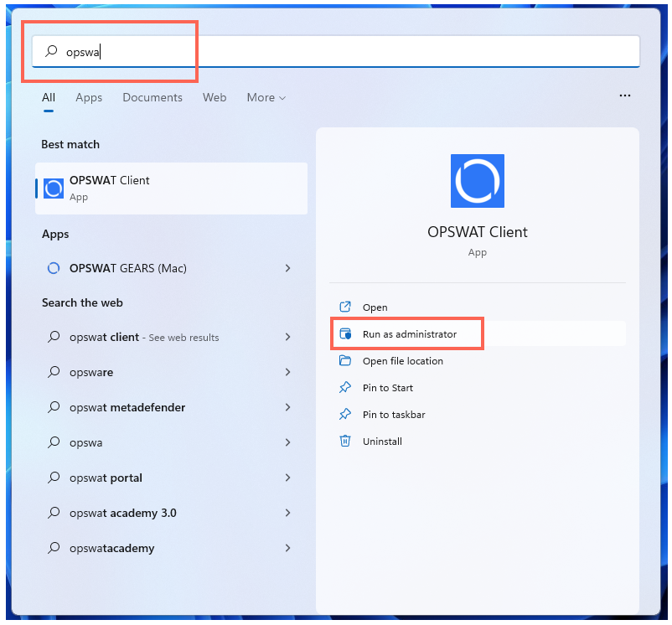Click 'OPSWAT GEARS (Mac)' app name
Screen dimensions: 672x625
127,268
